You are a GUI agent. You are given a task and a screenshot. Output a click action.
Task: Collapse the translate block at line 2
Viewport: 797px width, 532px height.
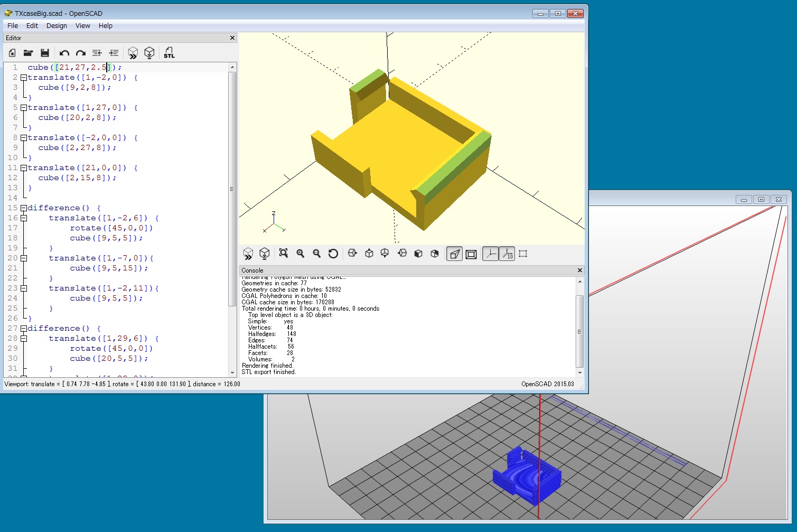pos(23,78)
